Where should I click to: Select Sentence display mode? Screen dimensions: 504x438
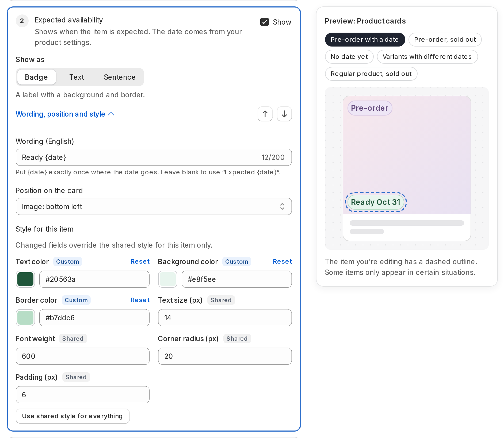(x=120, y=77)
